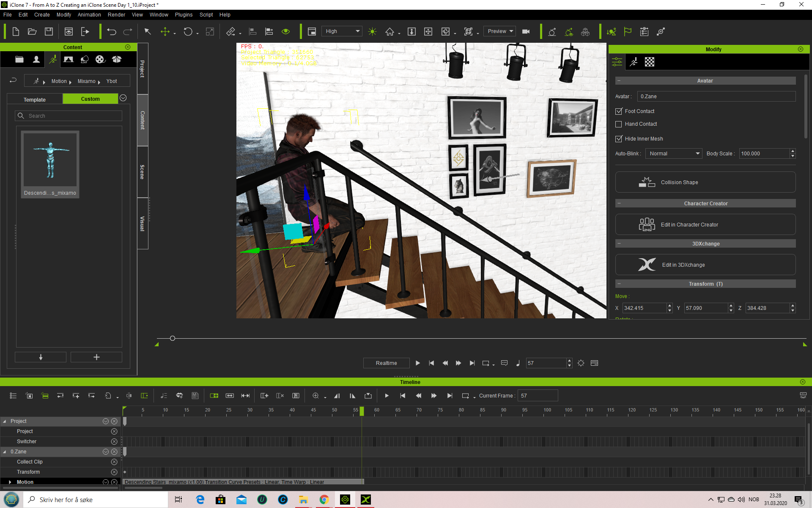Viewport: 812px width, 508px height.
Task: Click the video camera record icon
Action: click(526, 31)
